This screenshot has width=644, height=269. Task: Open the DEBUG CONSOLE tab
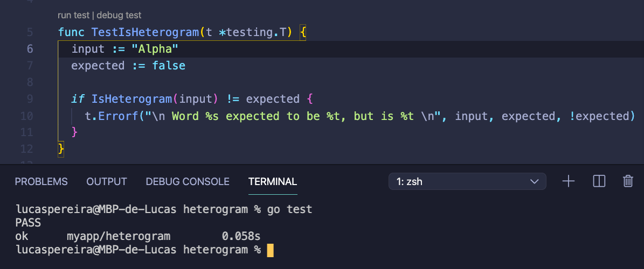[x=188, y=181]
